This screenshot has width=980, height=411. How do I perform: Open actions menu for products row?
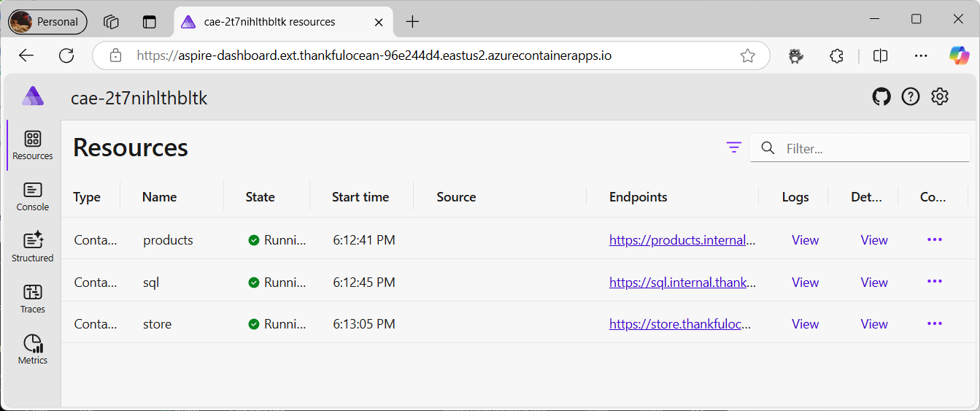935,239
